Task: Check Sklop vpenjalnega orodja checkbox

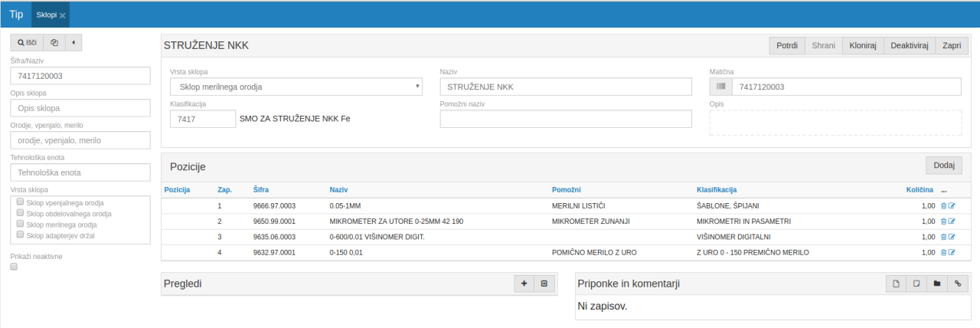Action: [20, 202]
